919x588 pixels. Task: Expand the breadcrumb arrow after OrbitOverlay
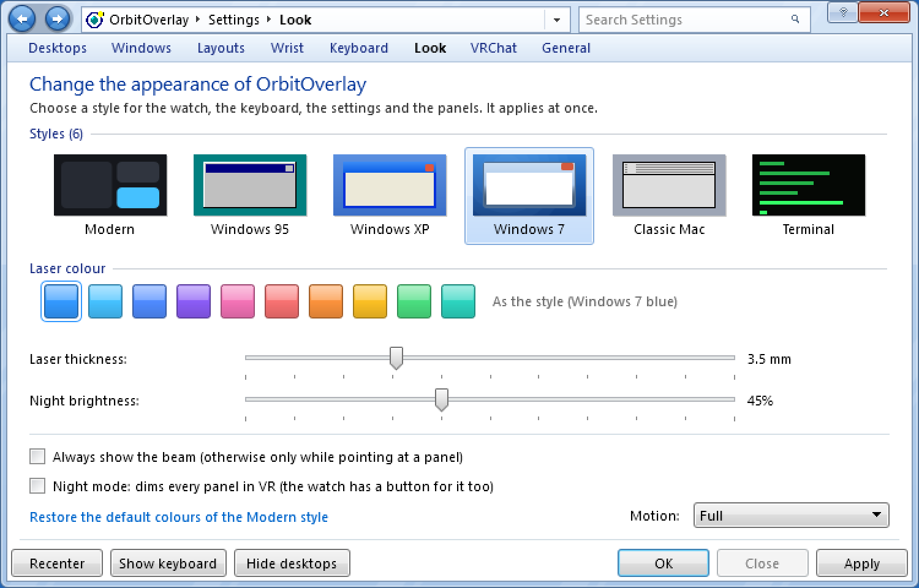[198, 20]
